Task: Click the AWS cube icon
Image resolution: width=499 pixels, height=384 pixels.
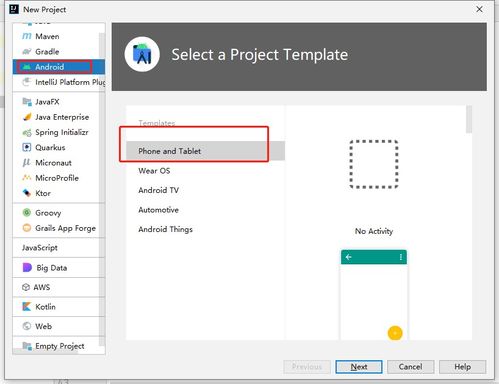Action: 26,287
